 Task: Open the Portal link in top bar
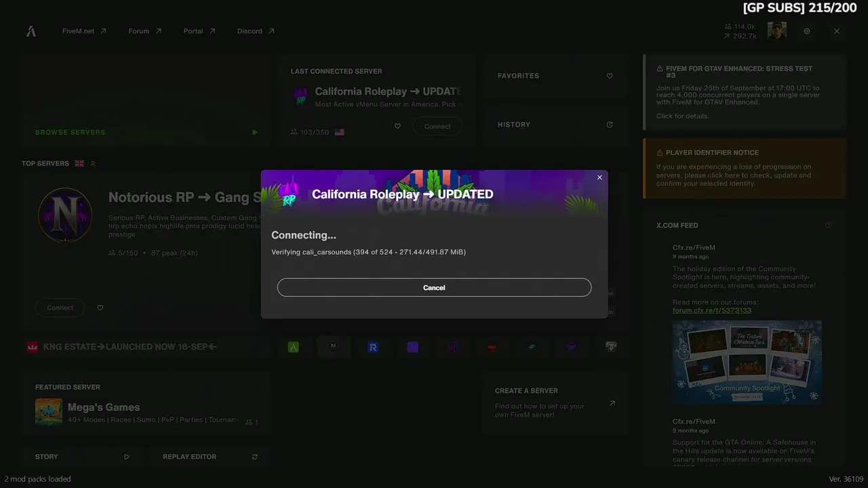coord(199,31)
